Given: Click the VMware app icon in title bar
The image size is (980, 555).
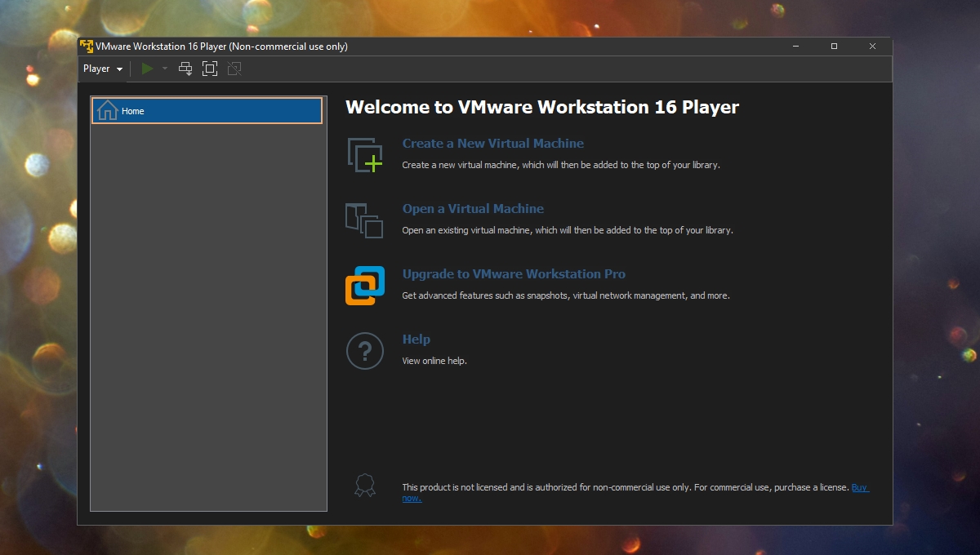Looking at the screenshot, I should (87, 47).
